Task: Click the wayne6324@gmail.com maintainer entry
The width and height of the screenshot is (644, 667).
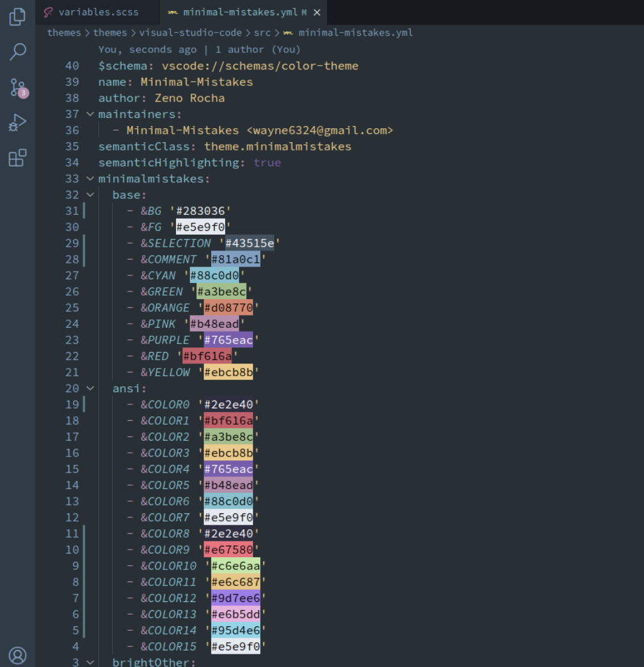Action: (x=260, y=131)
